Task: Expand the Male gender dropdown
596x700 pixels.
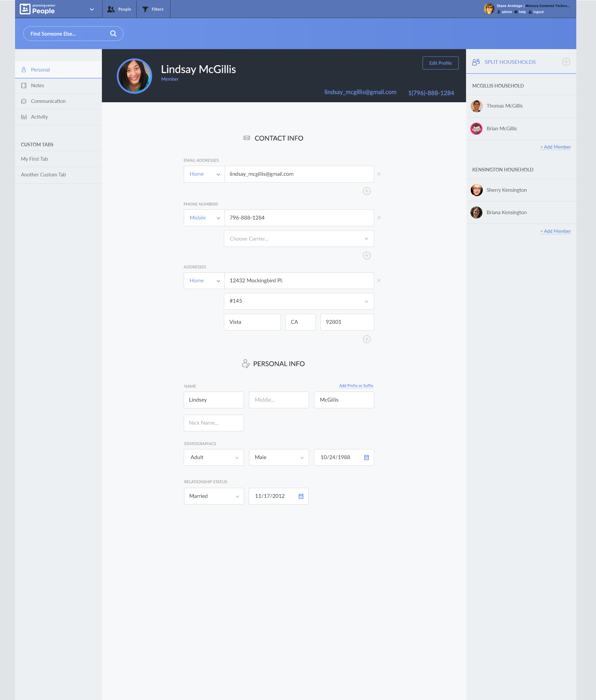Action: [x=279, y=457]
